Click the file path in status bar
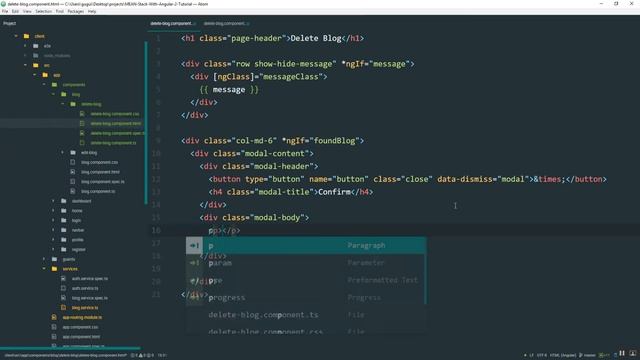Screen dimensions: 640x360 pos(65,356)
